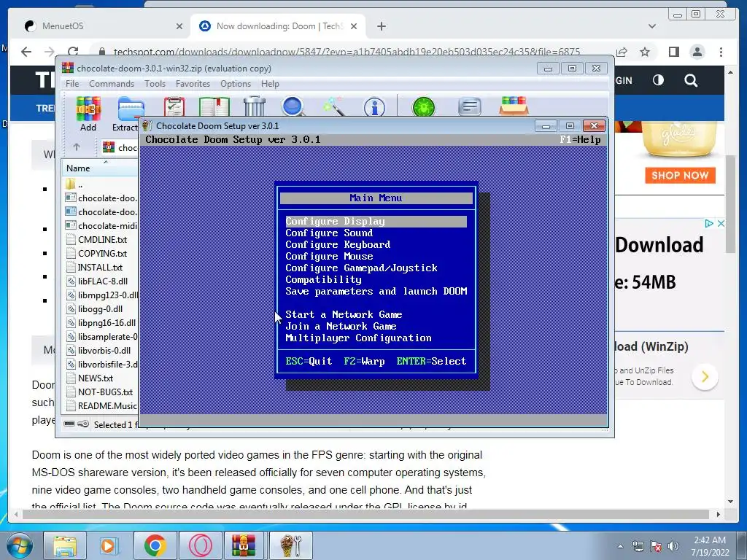Click the SFX icon in WinRAR toolbar
Image resolution: width=747 pixels, height=560 pixels.
[514, 106]
